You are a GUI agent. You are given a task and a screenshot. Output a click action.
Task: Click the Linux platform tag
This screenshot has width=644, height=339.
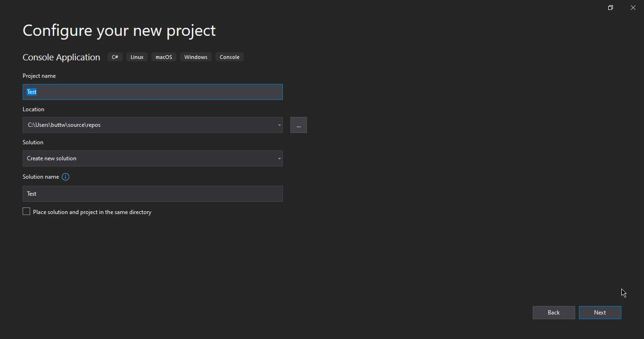[137, 57]
